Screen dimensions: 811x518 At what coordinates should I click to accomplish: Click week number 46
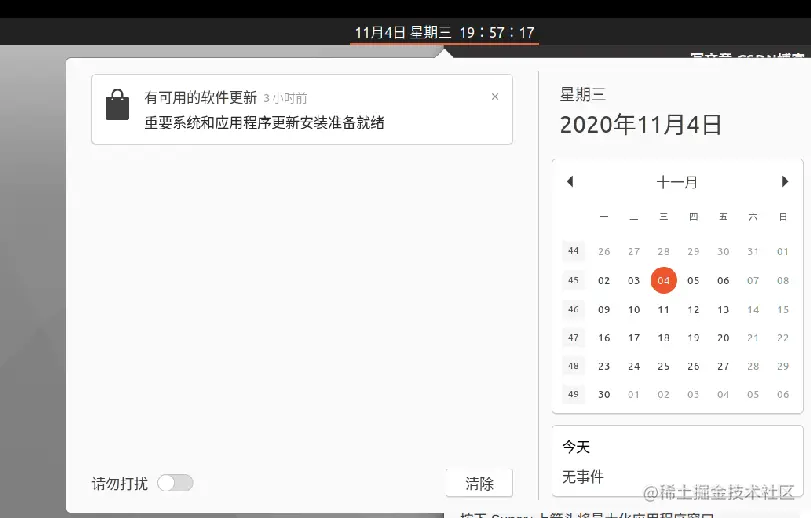[x=573, y=309]
